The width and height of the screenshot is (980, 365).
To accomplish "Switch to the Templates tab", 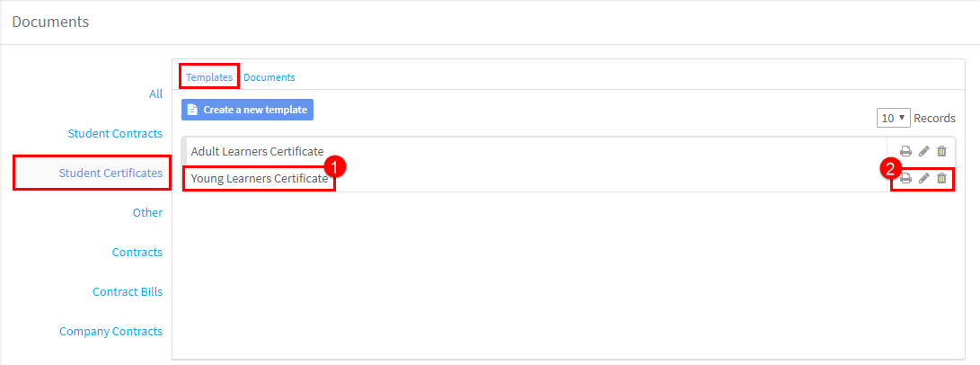I will coord(209,77).
